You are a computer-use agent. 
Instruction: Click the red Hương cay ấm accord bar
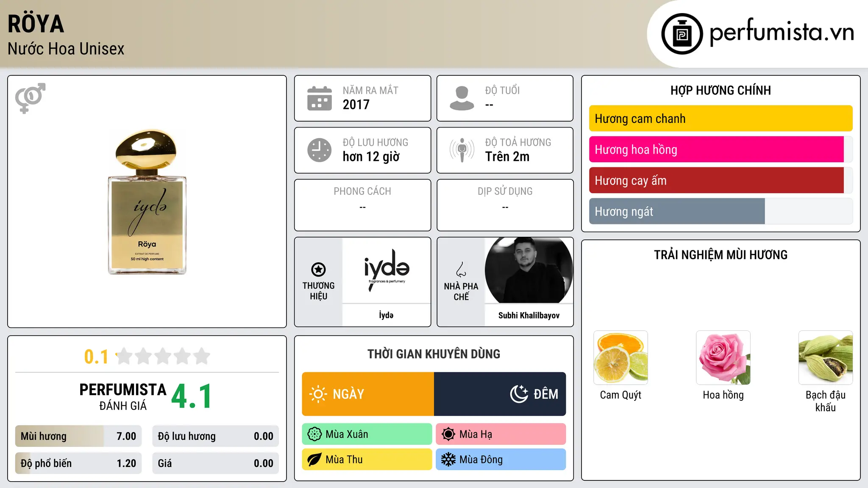click(716, 180)
